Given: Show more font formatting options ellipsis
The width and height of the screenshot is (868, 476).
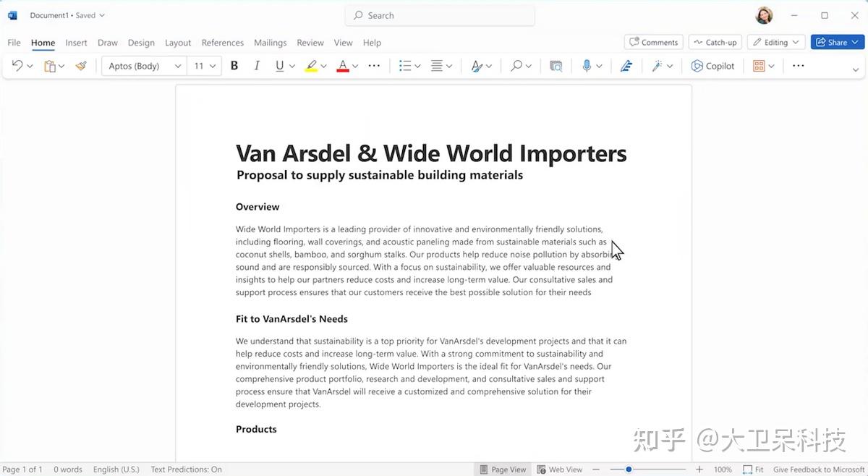Looking at the screenshot, I should 374,66.
